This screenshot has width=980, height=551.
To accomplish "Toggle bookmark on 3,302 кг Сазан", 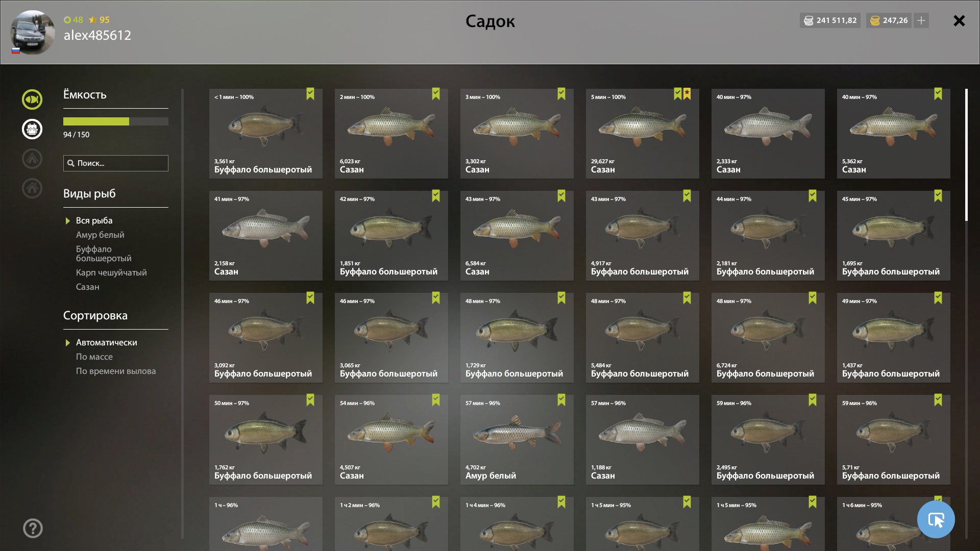I will pyautogui.click(x=561, y=94).
